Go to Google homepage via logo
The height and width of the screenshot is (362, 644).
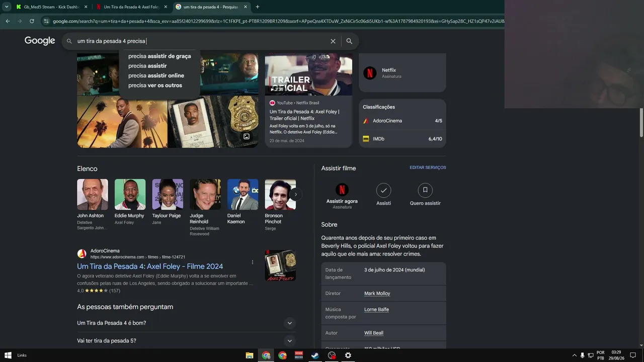40,41
